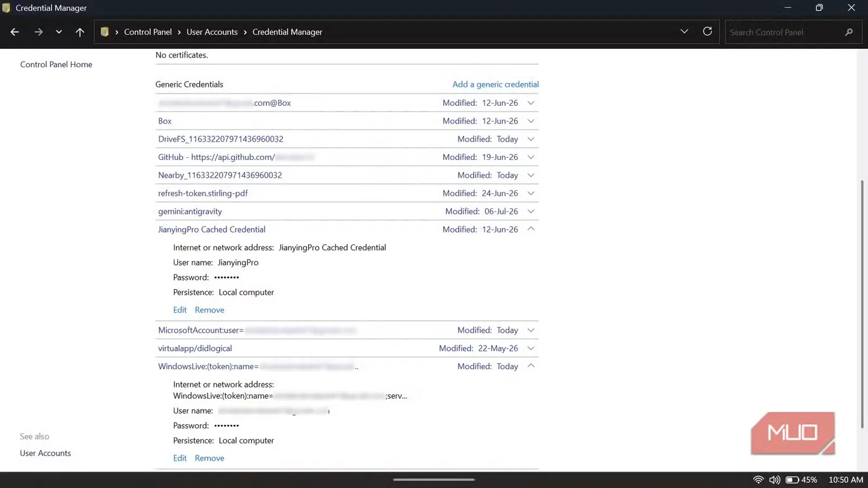Click the Box credential name
This screenshot has height=488, width=868.
[x=165, y=121]
